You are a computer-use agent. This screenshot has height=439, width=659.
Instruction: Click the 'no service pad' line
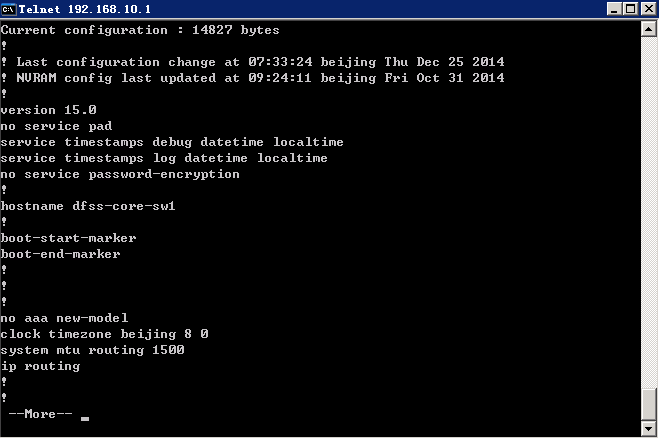click(x=56, y=126)
